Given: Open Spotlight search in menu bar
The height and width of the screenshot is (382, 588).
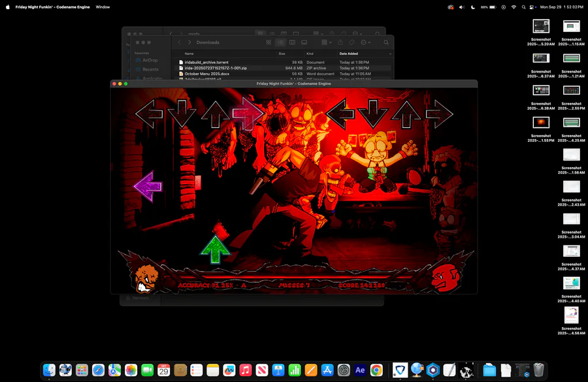Looking at the screenshot, I should coord(523,7).
